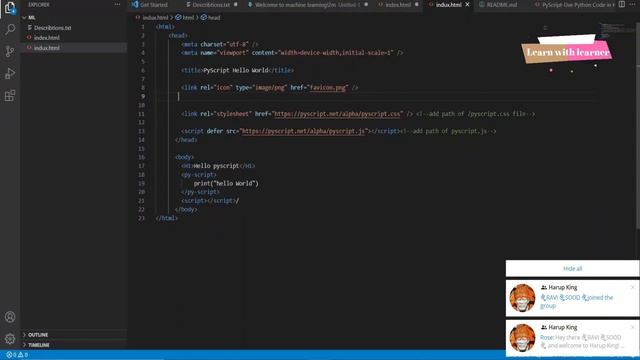This screenshot has height=360, width=640.
Task: Click the opening body tag line
Action: [x=184, y=157]
